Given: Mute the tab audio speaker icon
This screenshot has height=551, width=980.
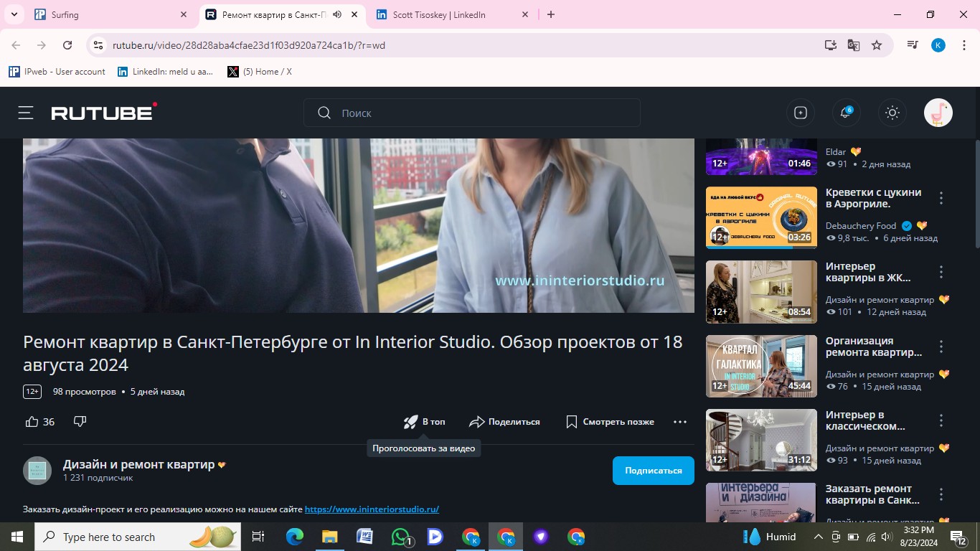Looking at the screenshot, I should tap(337, 14).
